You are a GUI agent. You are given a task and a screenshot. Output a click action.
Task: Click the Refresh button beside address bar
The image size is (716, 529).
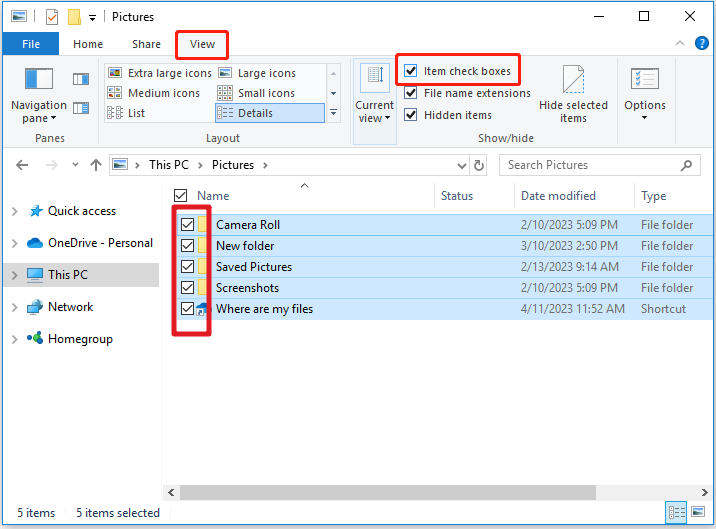click(480, 165)
